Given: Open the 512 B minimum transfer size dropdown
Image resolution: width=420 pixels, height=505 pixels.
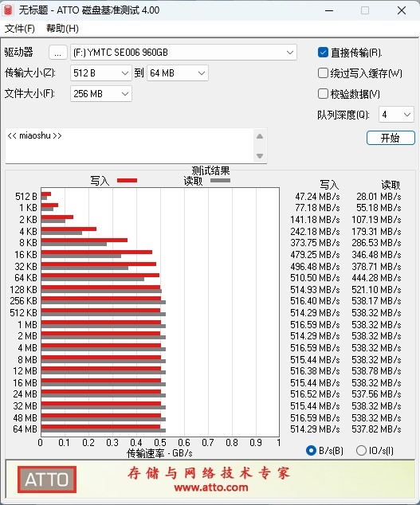Looking at the screenshot, I should [101, 73].
